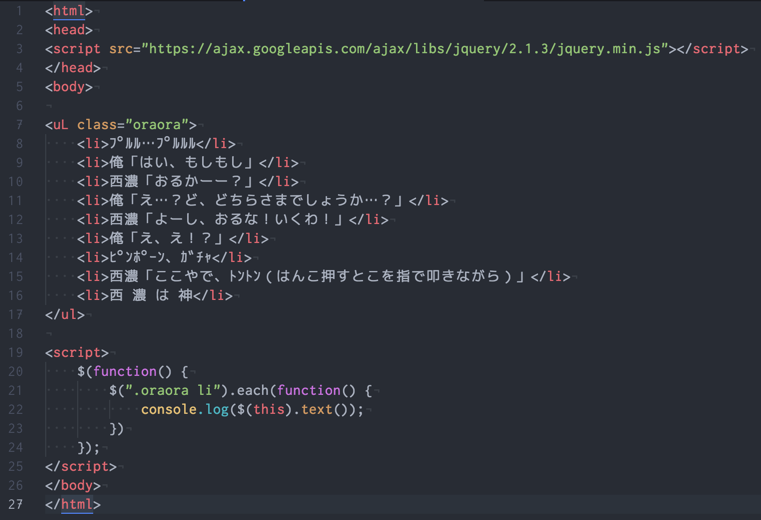The width and height of the screenshot is (761, 520).
Task: Click the opening html tag text
Action: tap(68, 11)
